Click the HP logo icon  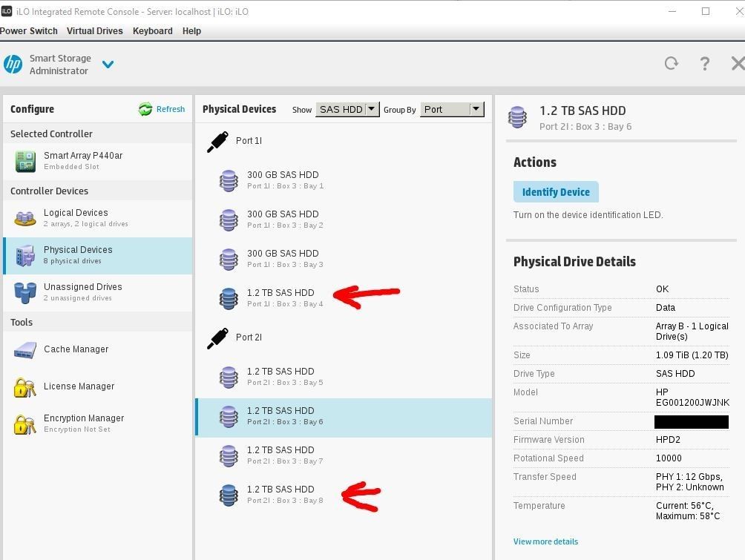click(x=13, y=64)
